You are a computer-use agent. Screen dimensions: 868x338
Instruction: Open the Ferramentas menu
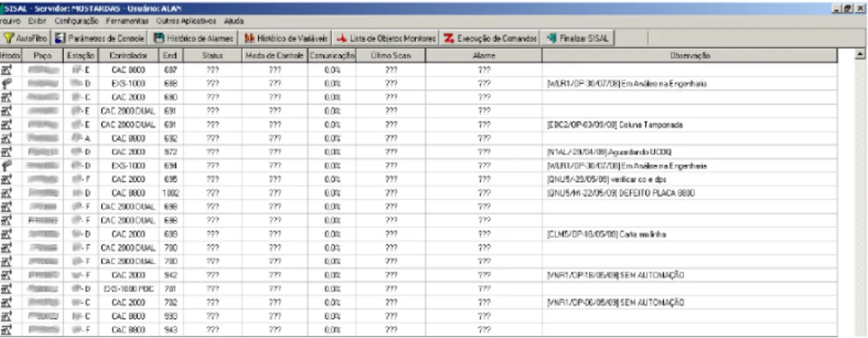[x=126, y=21]
